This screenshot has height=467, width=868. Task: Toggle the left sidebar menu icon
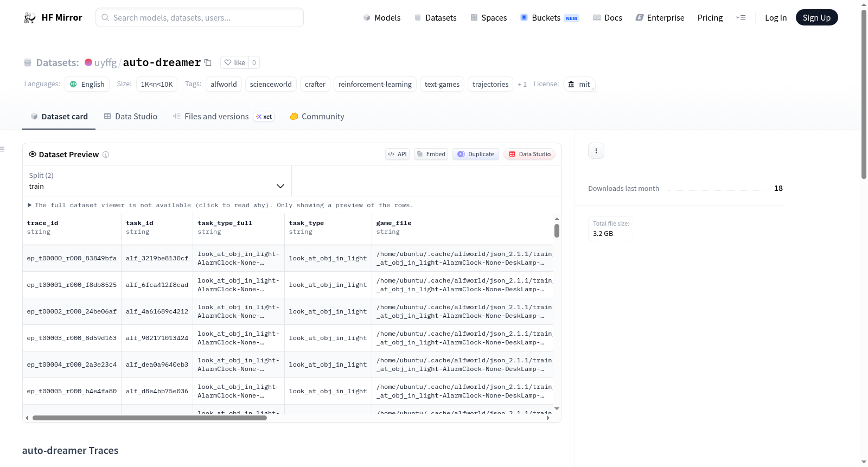(2, 149)
